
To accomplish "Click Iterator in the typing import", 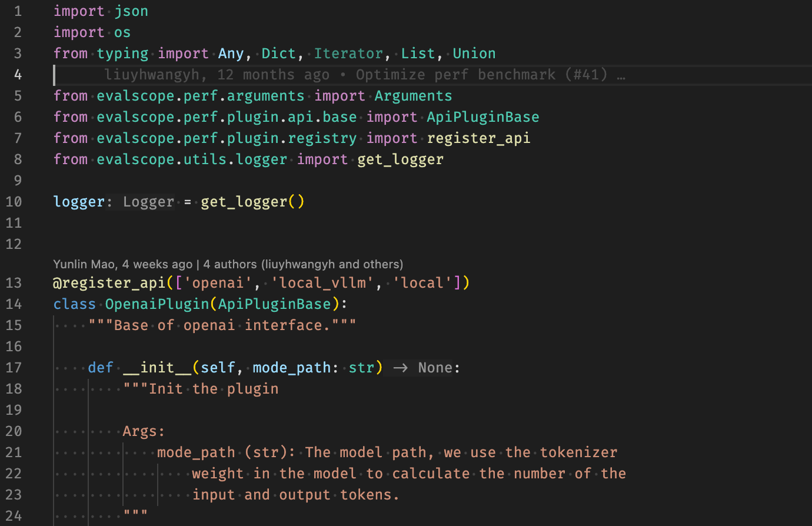I will click(348, 54).
